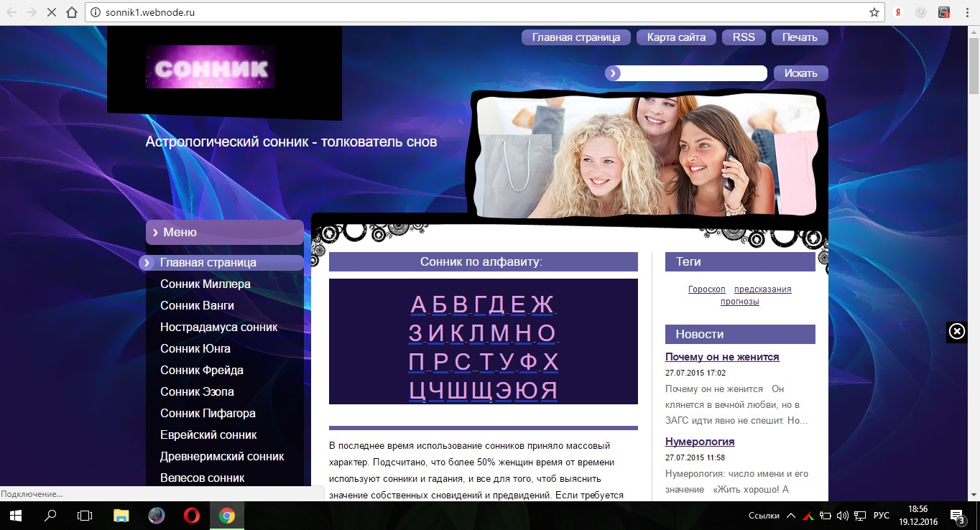The height and width of the screenshot is (530, 980).
Task: Click the browser back arrow
Action: point(11,12)
